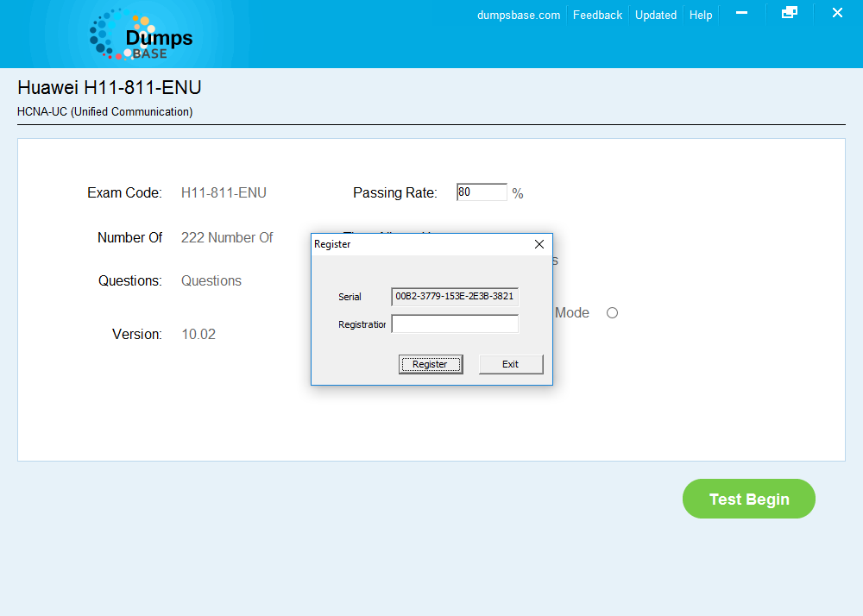Close the application window
This screenshot has height=616, width=863.
tap(837, 13)
